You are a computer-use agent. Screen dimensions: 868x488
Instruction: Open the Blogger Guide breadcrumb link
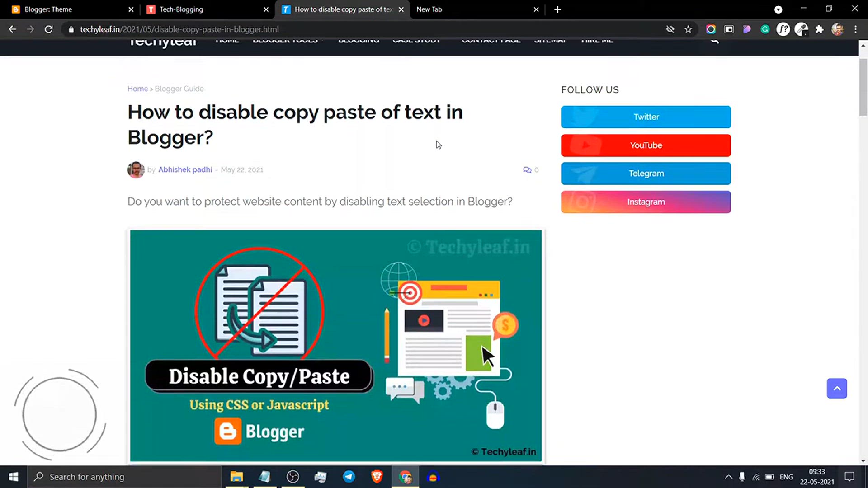pyautogui.click(x=179, y=89)
